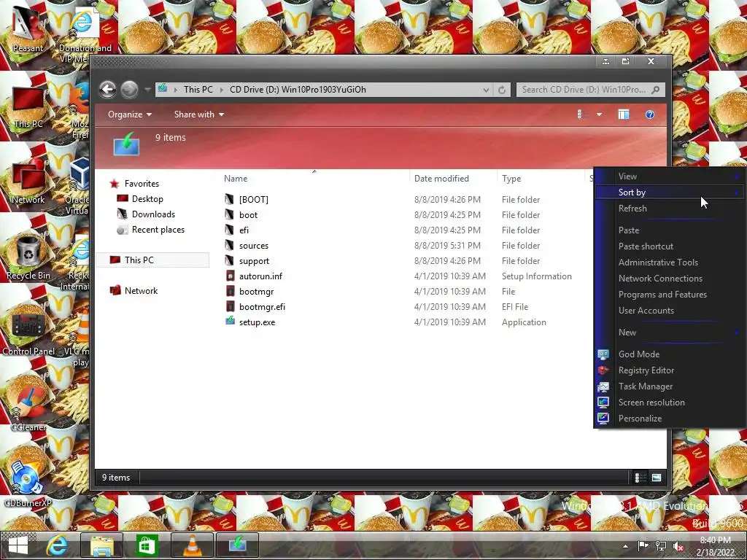Viewport: 747px width, 560px height.
Task: Select the bootmgr.efi file icon
Action: [x=230, y=306]
